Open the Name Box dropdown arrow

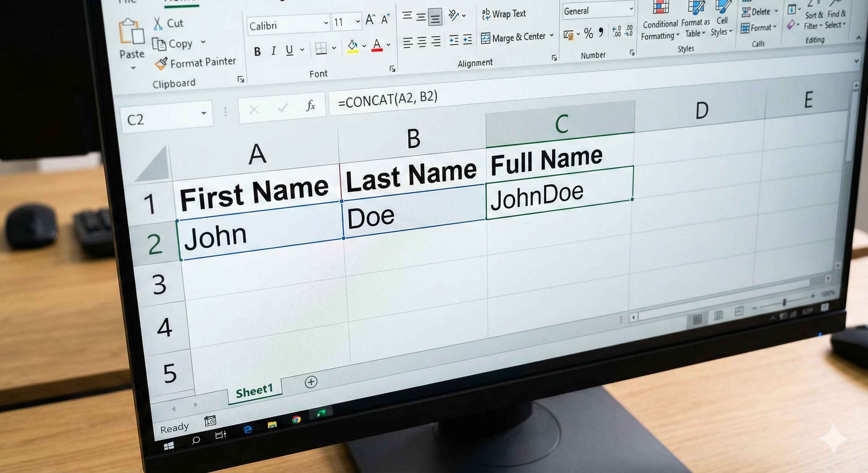click(203, 113)
